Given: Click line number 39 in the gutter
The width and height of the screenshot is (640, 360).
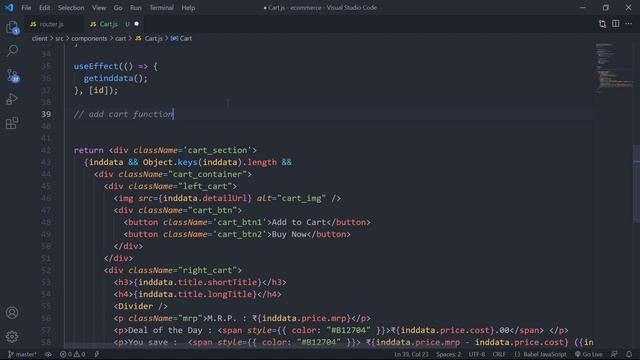Looking at the screenshot, I should [x=46, y=114].
